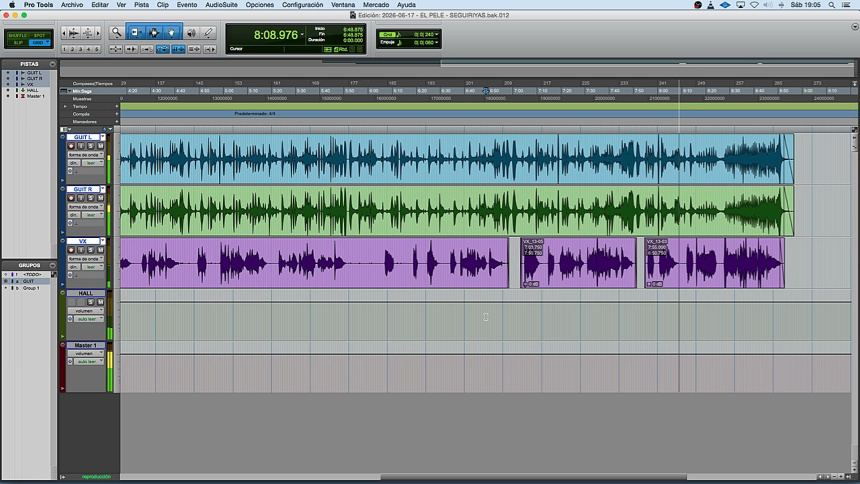Click zoom preset button 3
Image resolution: width=860 pixels, height=484 pixels.
pos(81,49)
